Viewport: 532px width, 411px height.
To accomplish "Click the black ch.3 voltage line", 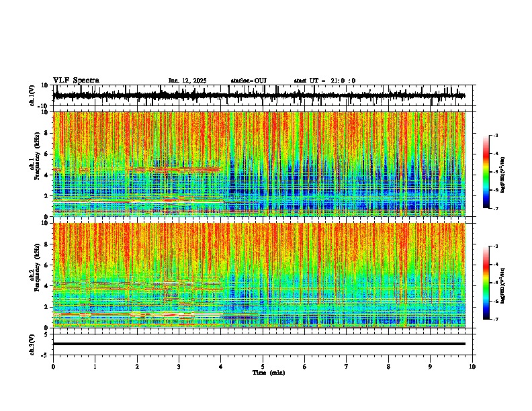I will (259, 344).
